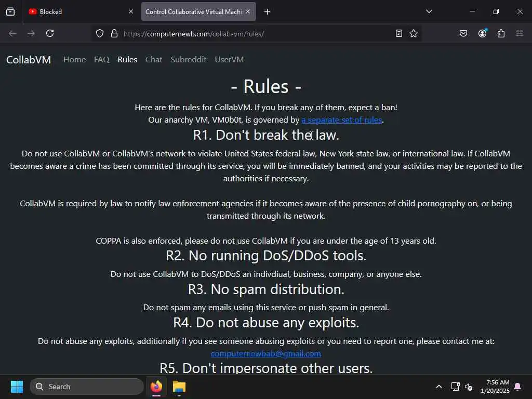The width and height of the screenshot is (532, 399).
Task: Open UserVM navigation item
Action: [x=229, y=59]
